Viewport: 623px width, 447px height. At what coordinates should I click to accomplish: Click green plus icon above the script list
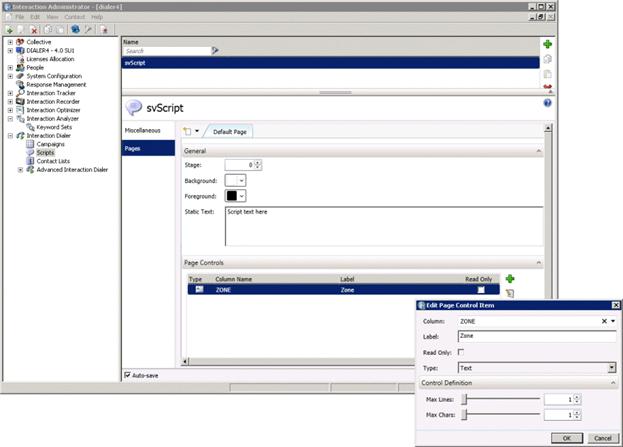tap(547, 45)
